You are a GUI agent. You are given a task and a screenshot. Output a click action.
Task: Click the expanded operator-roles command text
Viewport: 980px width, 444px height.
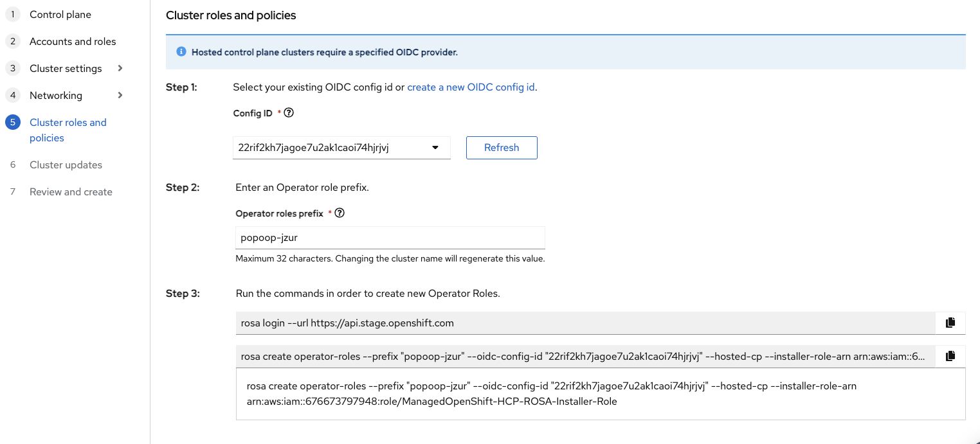click(552, 394)
